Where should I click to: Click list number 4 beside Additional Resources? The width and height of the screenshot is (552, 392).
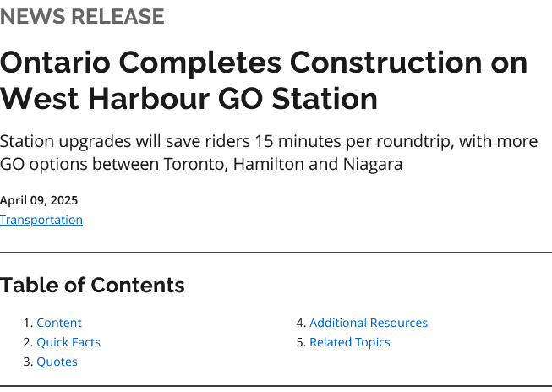[300, 323]
